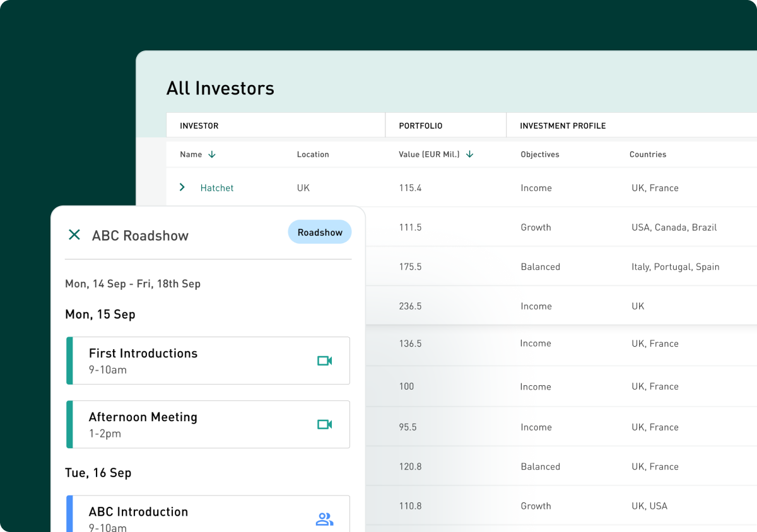
Task: Open ABC Introduction event card
Action: click(208, 514)
